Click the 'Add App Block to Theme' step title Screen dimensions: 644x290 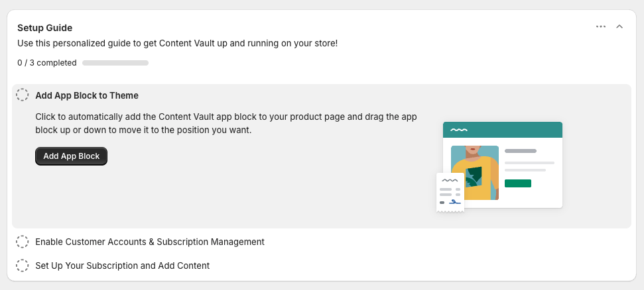[87, 95]
